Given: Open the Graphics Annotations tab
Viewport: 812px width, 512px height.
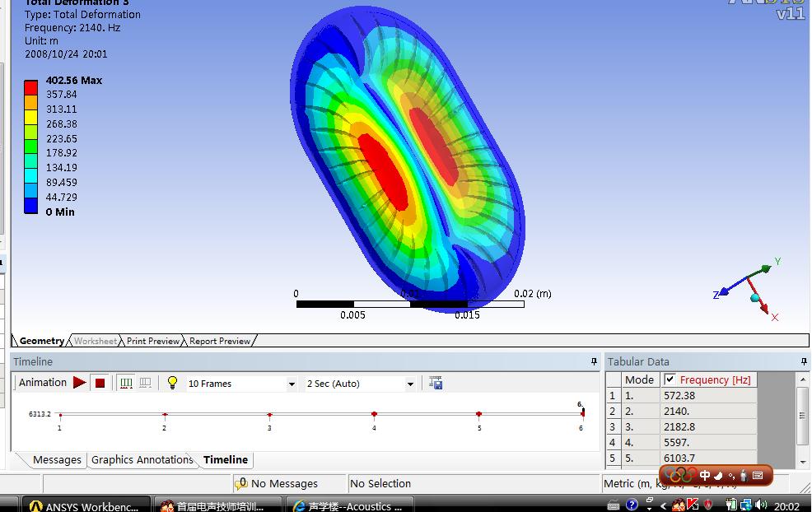Looking at the screenshot, I should (x=142, y=460).
